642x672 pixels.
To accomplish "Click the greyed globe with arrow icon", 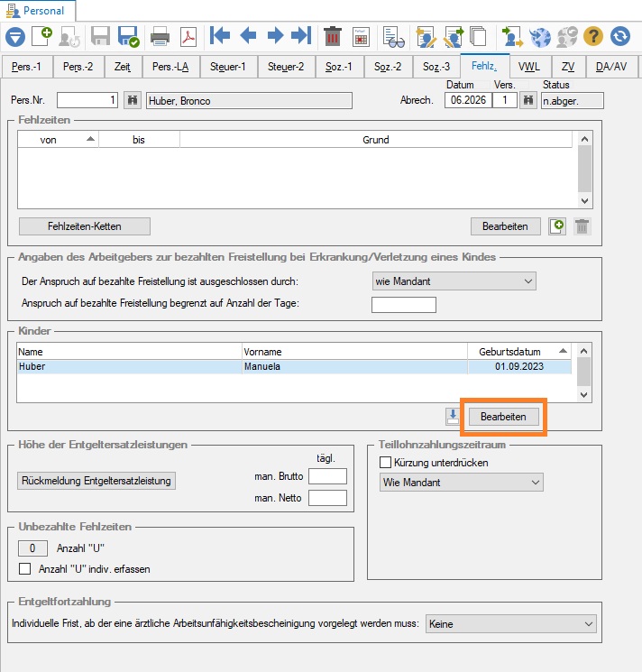I will click(x=567, y=37).
